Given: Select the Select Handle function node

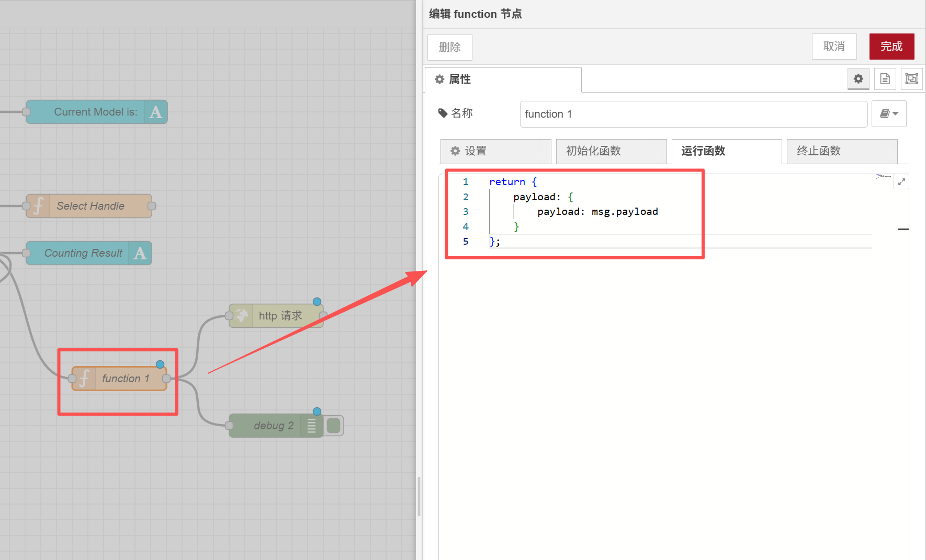Looking at the screenshot, I should 90,206.
